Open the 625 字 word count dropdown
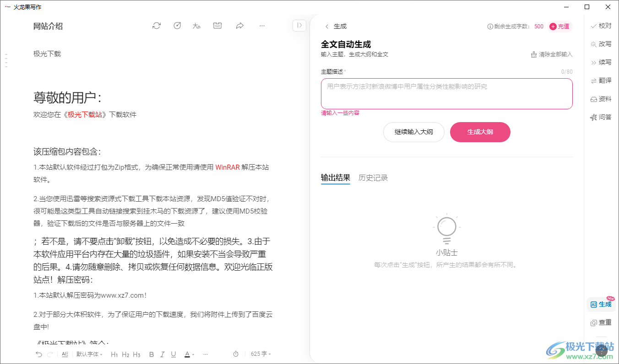The width and height of the screenshot is (619, 364). 261,354
